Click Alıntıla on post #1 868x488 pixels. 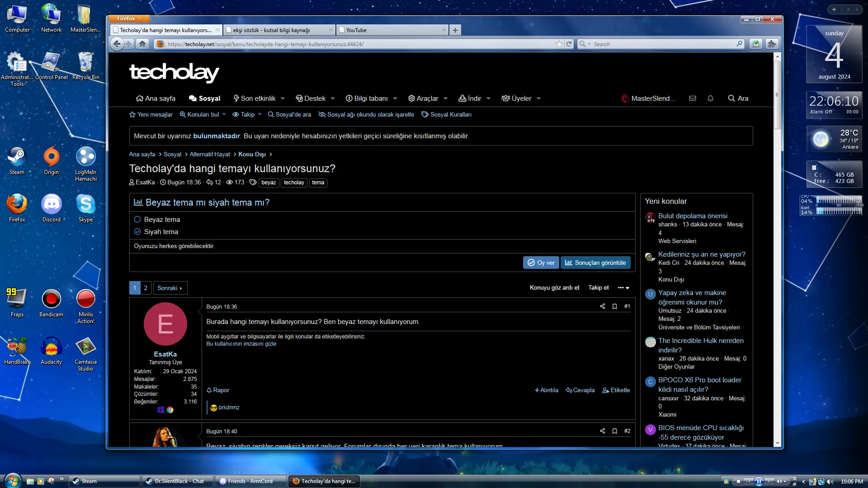click(x=547, y=390)
